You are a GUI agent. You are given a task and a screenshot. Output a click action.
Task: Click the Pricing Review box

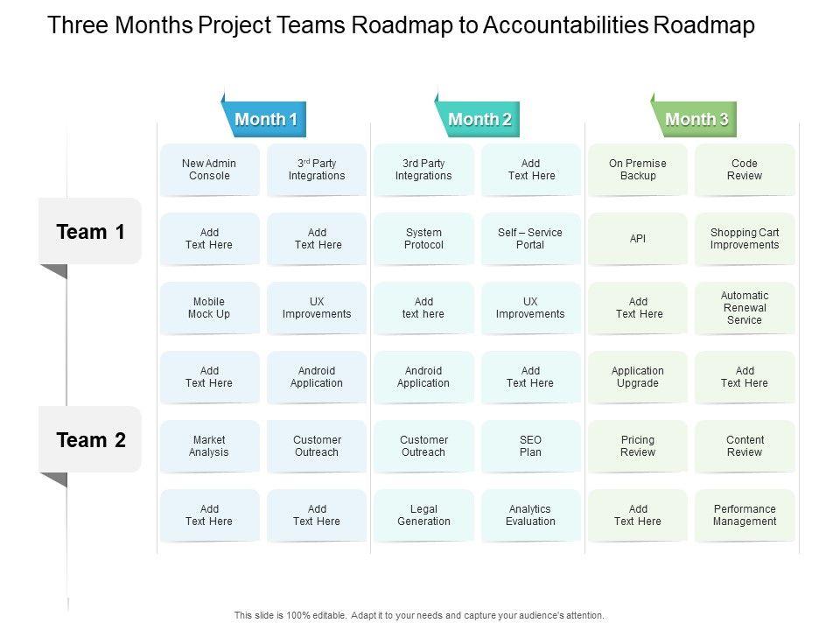(x=638, y=446)
